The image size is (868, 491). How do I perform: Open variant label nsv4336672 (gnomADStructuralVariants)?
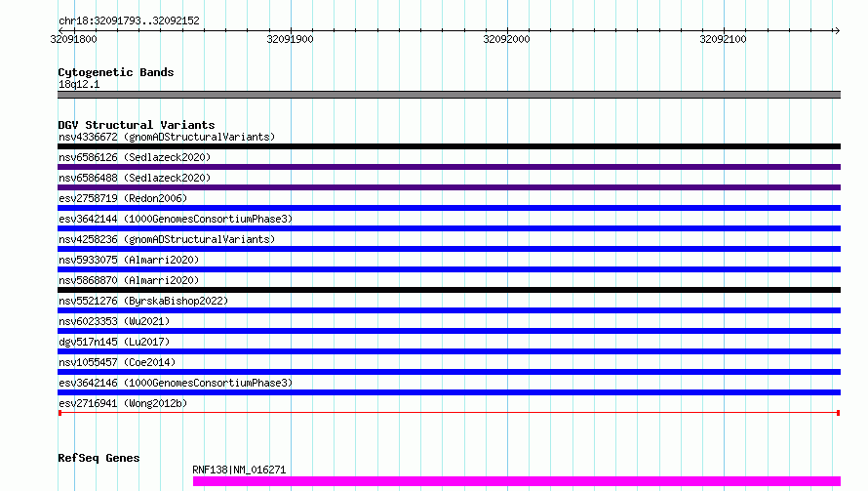[x=167, y=137]
